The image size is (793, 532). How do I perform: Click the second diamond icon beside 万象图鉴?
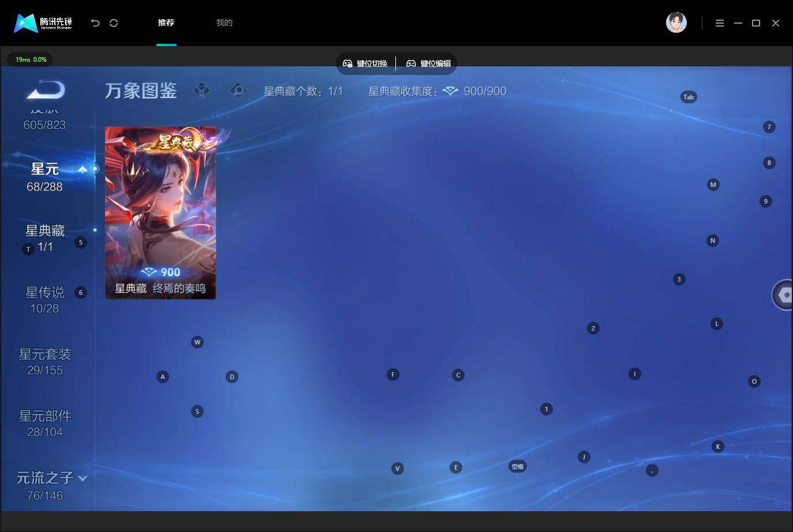[238, 90]
